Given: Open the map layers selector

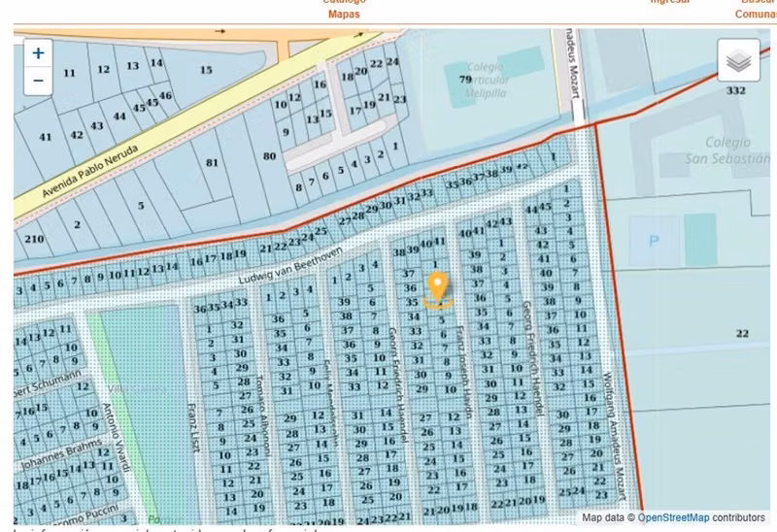Looking at the screenshot, I should point(738,60).
